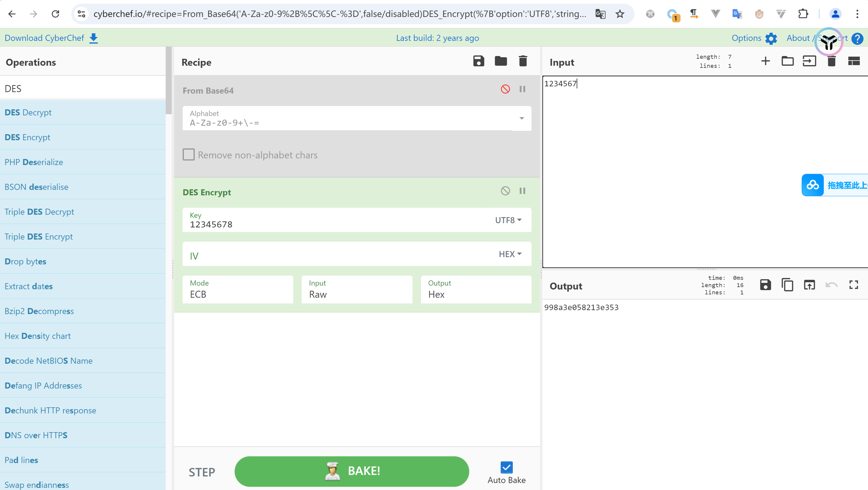
Task: Maximise the output pane
Action: click(853, 285)
